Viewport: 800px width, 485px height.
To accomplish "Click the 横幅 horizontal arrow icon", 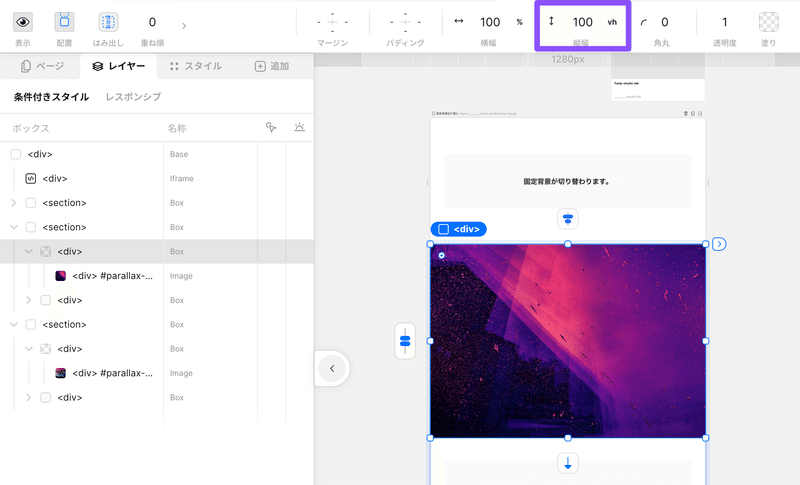I will [x=459, y=21].
